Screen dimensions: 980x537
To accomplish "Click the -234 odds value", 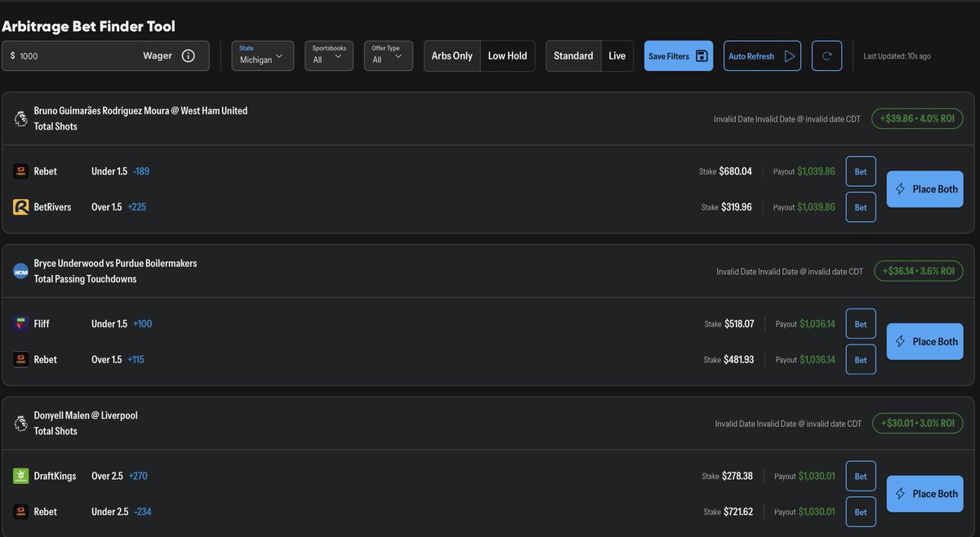I will pos(143,512).
